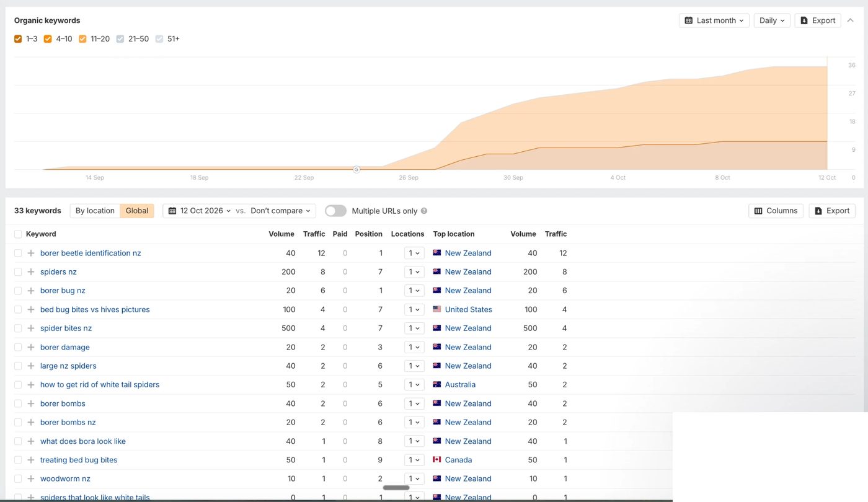Enable the 21–50 positions checkbox
The height and width of the screenshot is (502, 868).
120,39
